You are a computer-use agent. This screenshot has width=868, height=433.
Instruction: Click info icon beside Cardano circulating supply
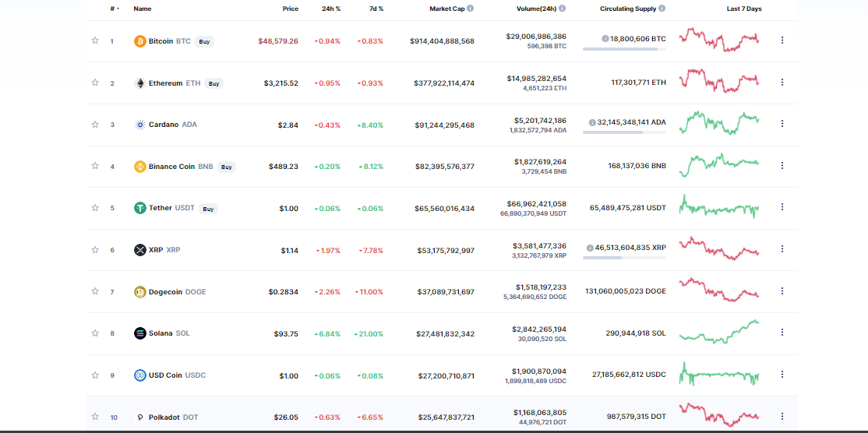point(591,122)
